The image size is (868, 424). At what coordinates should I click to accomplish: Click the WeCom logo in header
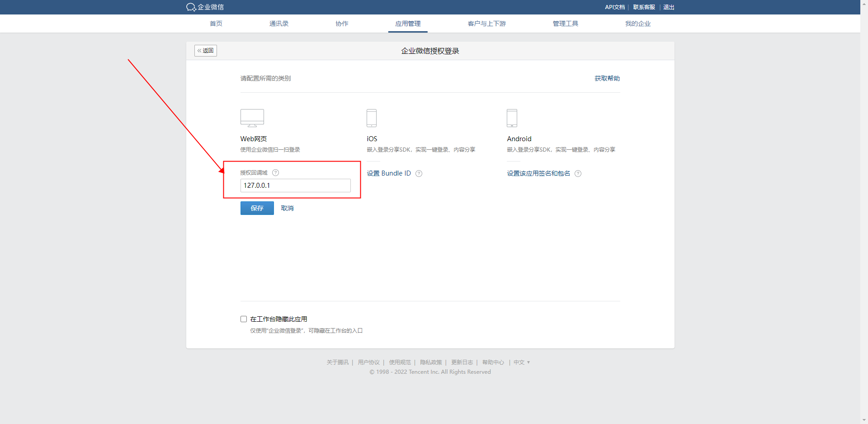(x=205, y=7)
